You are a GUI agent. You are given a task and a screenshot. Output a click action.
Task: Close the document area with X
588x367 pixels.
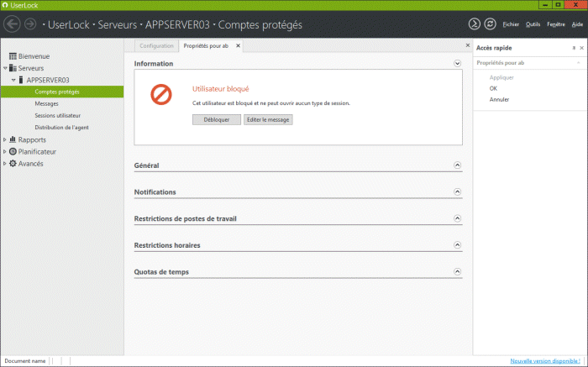468,45
